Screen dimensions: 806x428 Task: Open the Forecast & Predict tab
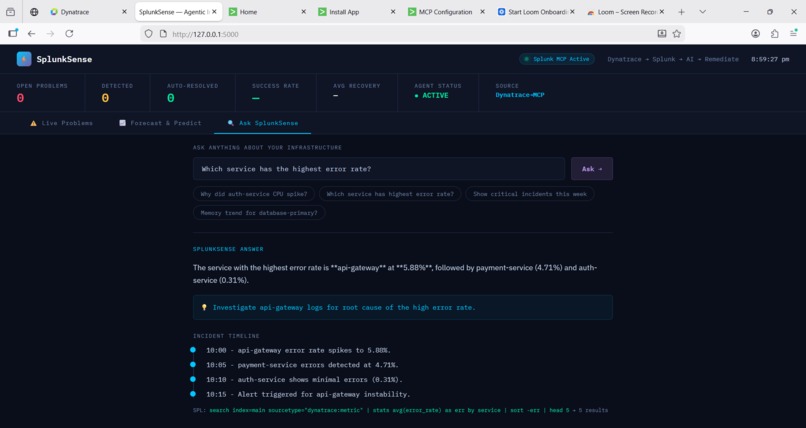click(x=160, y=123)
